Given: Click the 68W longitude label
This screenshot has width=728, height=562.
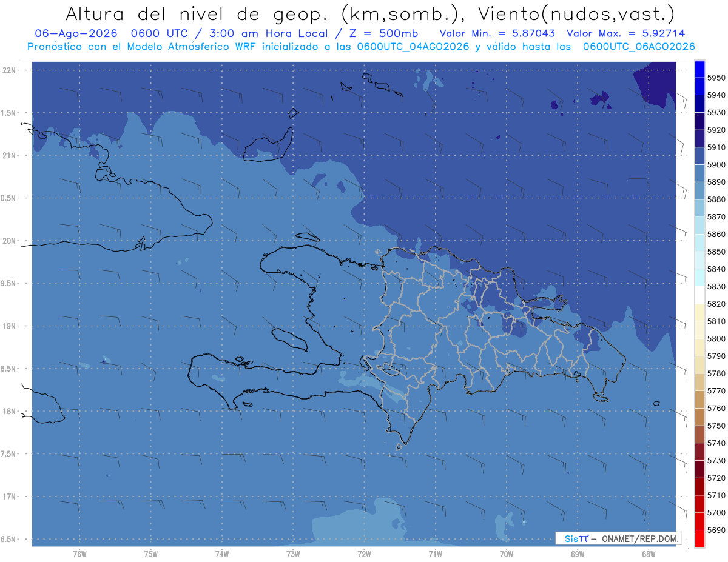Looking at the screenshot, I should (649, 554).
